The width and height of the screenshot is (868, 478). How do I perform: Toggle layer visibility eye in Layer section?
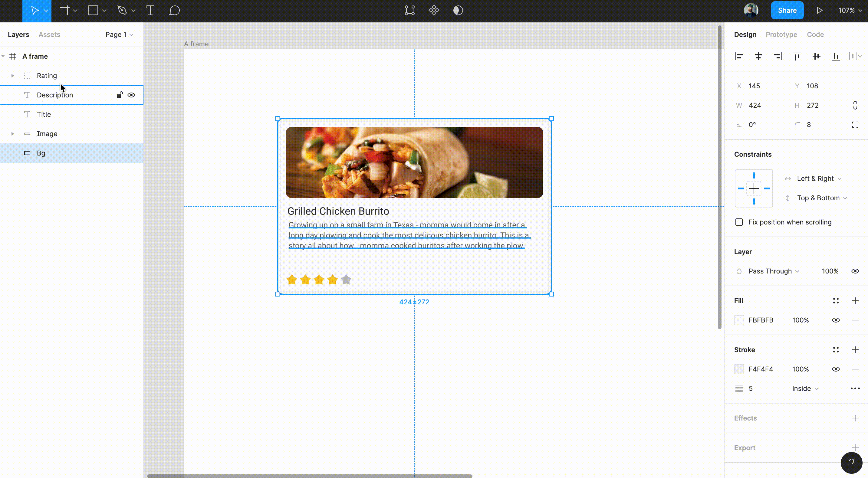pyautogui.click(x=855, y=271)
